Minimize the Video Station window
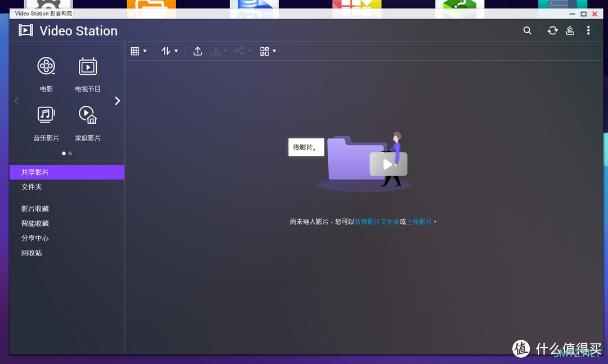The image size is (608, 364). pyautogui.click(x=573, y=14)
